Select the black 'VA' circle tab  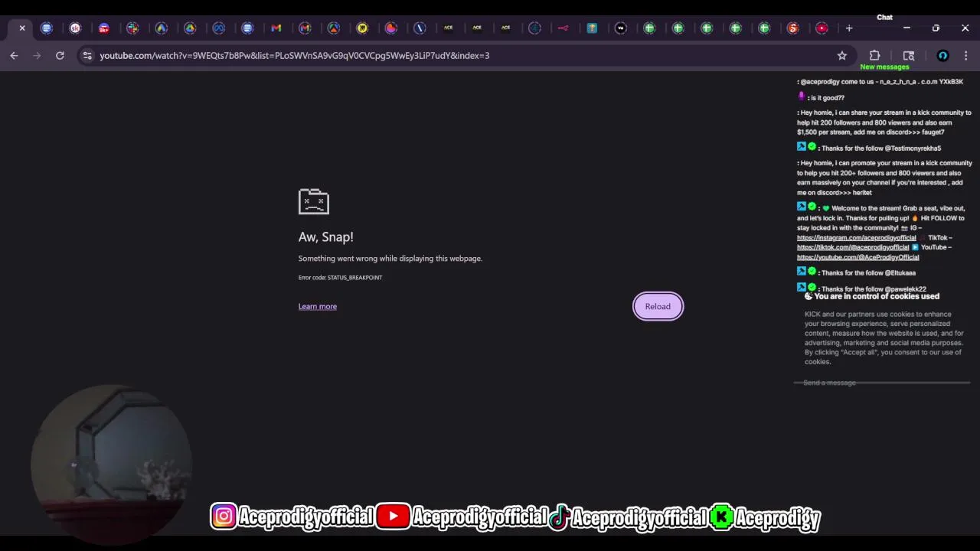pos(621,28)
